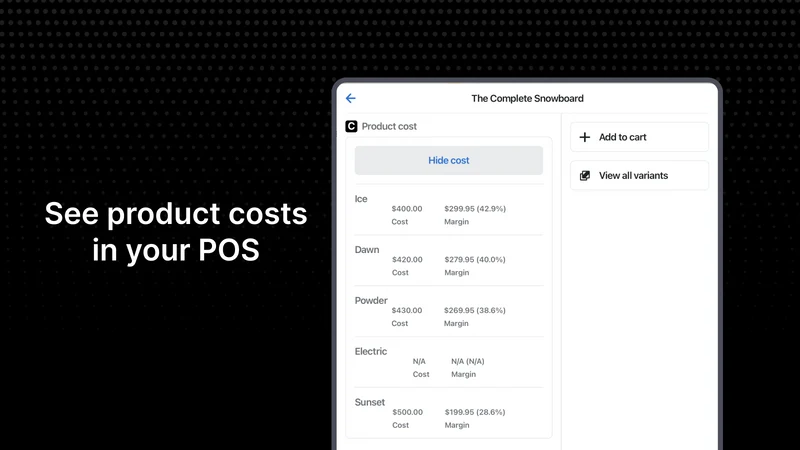The width and height of the screenshot is (800, 450).
Task: Go back using the blue arrow icon
Action: [x=351, y=98]
